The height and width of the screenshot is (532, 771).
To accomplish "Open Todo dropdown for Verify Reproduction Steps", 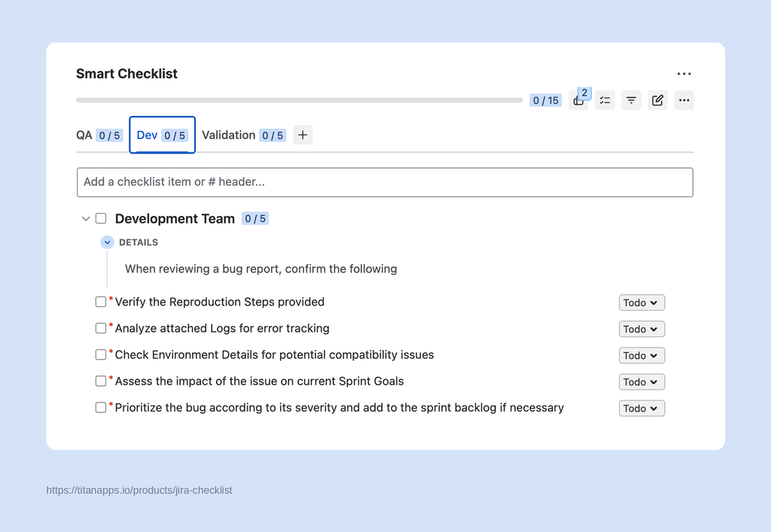I will coord(641,302).
